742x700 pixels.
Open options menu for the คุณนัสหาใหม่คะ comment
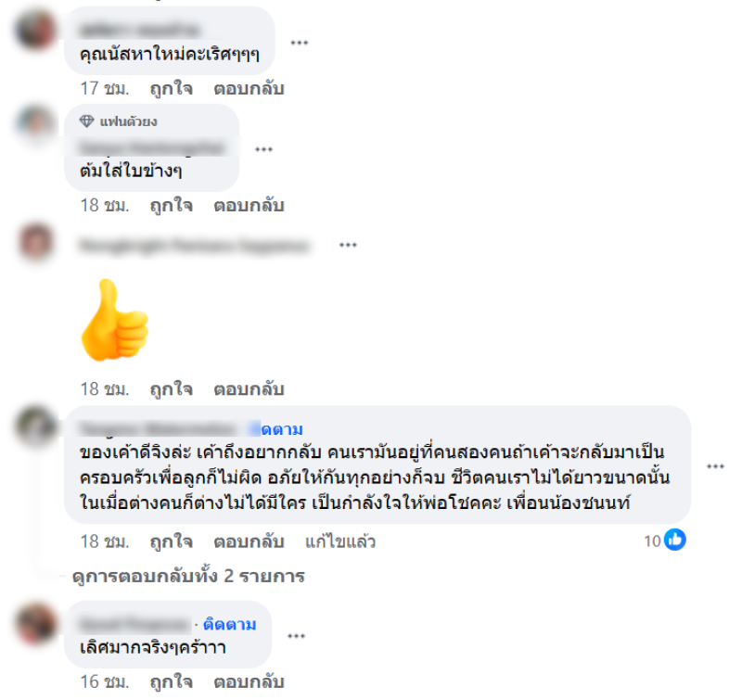point(299,43)
